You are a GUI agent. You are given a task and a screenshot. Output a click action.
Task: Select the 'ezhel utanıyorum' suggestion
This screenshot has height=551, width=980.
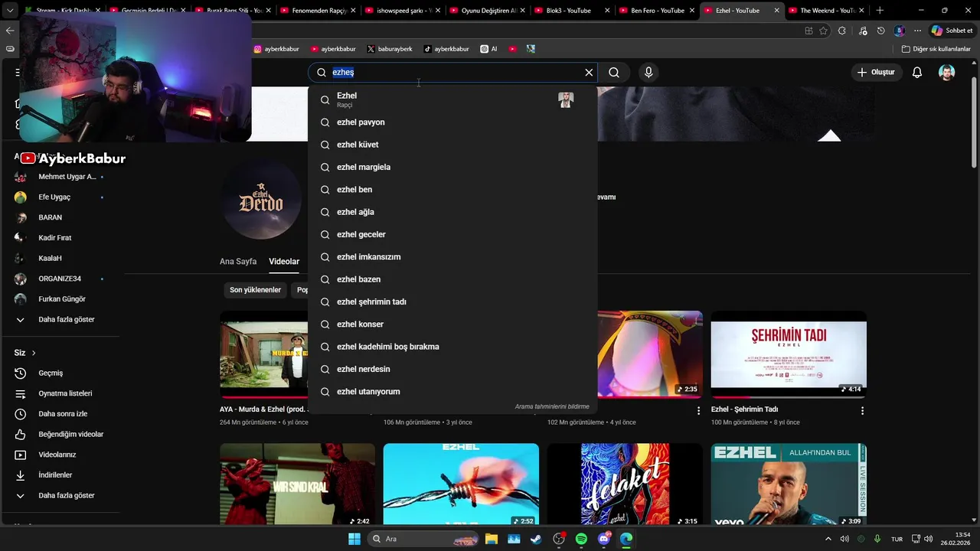pyautogui.click(x=452, y=392)
